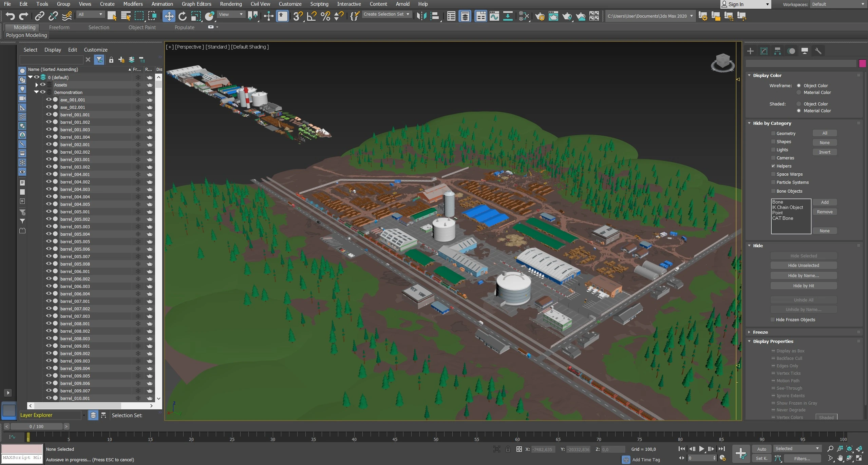Open the Rendering menu
The image size is (868, 465).
231,4
